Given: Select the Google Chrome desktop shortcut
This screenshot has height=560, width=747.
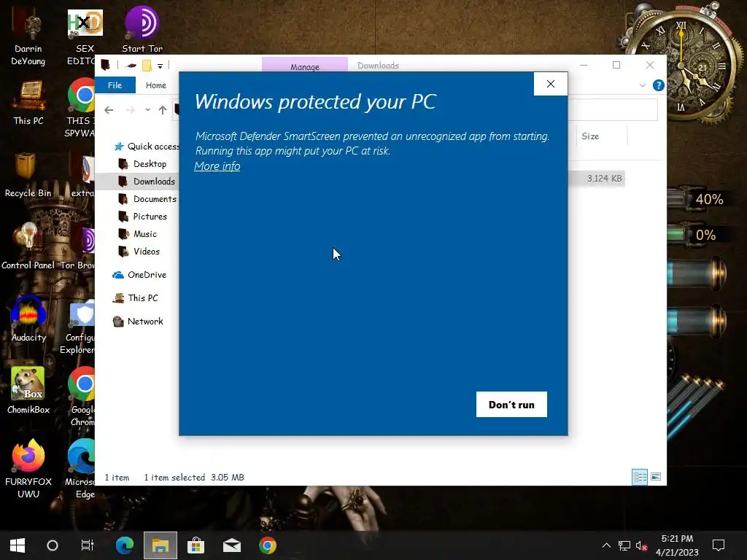Looking at the screenshot, I should pyautogui.click(x=82, y=396).
